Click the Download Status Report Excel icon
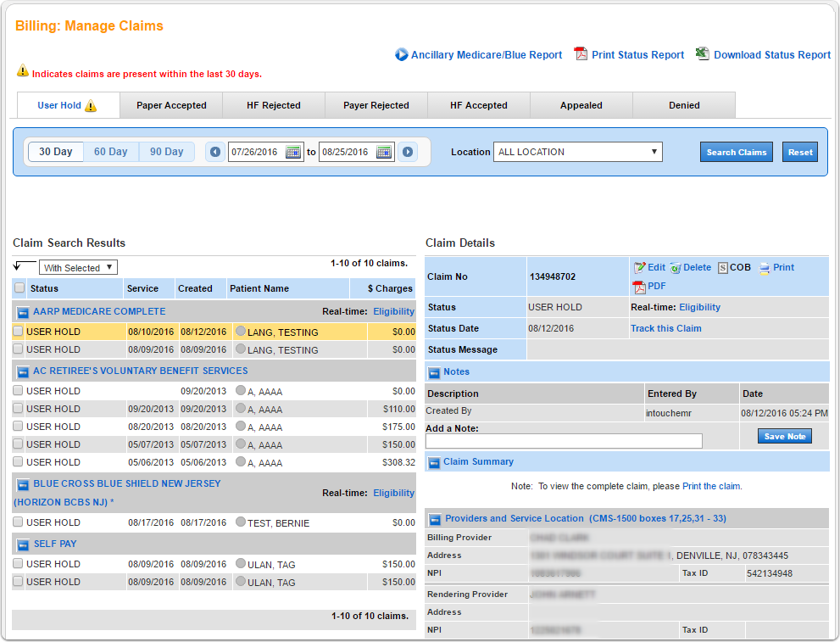 click(x=703, y=54)
